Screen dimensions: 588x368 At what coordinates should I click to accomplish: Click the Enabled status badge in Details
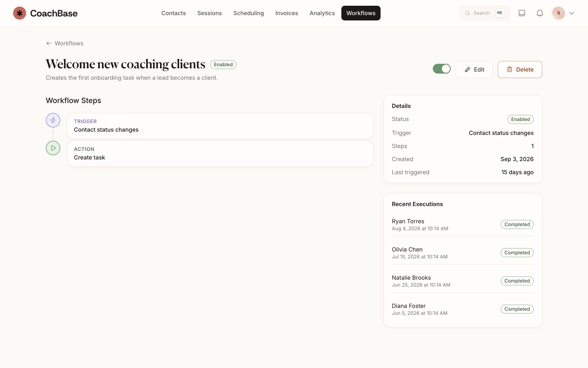(520, 119)
